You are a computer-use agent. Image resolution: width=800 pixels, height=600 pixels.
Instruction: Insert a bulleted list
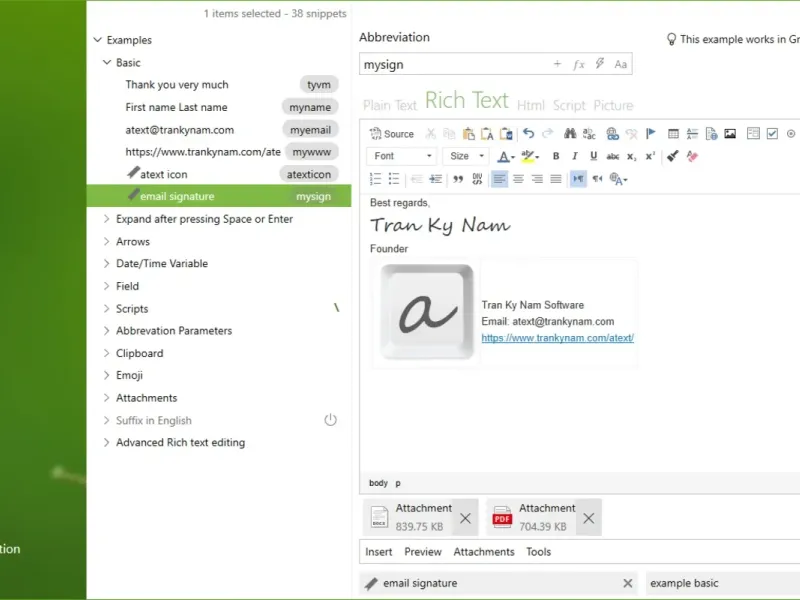(394, 179)
